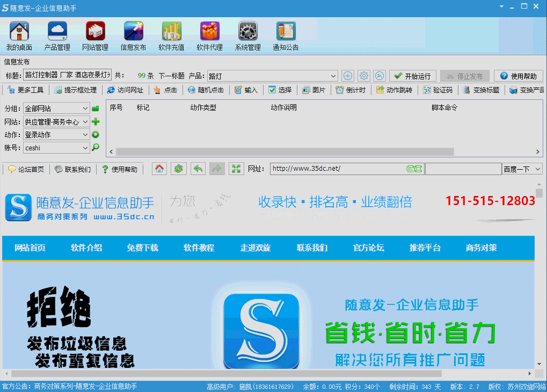This screenshot has width=547, height=392.
Task: Open 网站首页 nav tab on webpage
Action: point(30,248)
